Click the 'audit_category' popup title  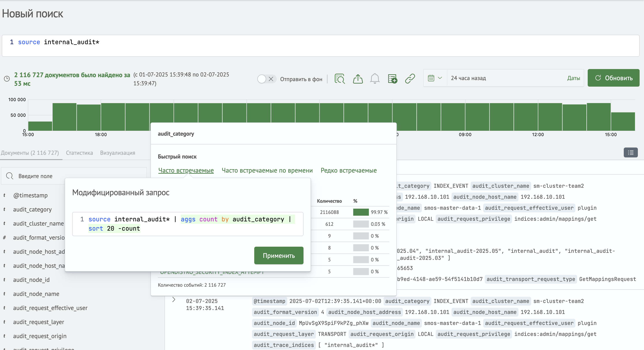point(176,134)
